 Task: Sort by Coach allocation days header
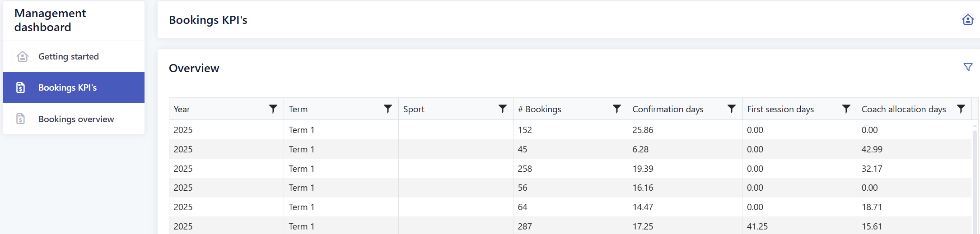tap(904, 109)
